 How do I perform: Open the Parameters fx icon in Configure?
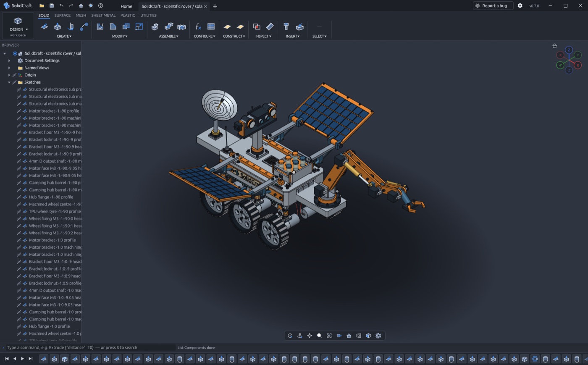click(198, 26)
